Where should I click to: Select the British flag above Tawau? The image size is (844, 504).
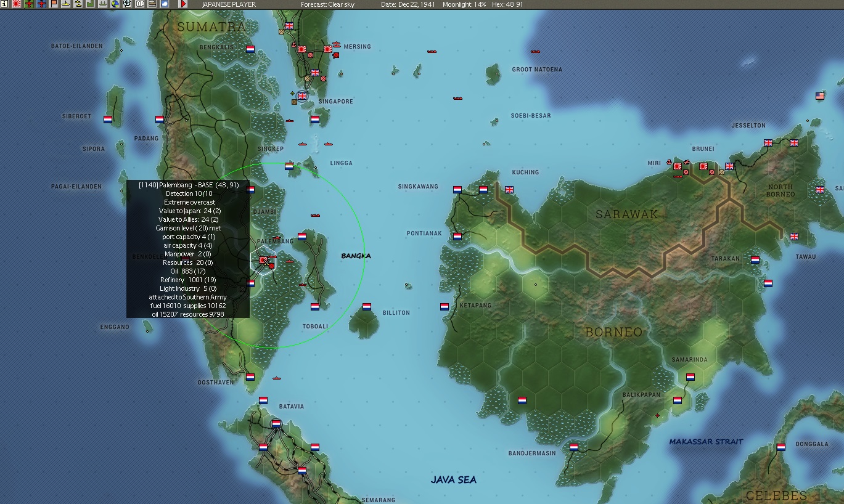[794, 237]
